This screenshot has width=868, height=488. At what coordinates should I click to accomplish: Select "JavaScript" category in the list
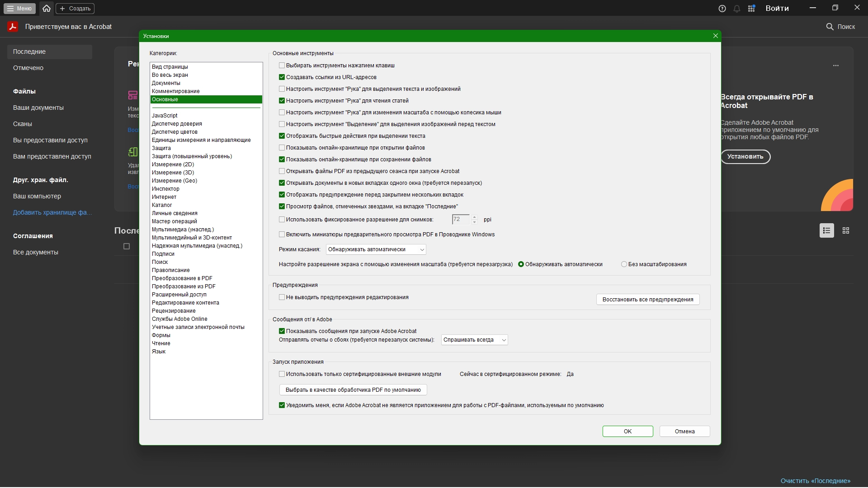(165, 116)
